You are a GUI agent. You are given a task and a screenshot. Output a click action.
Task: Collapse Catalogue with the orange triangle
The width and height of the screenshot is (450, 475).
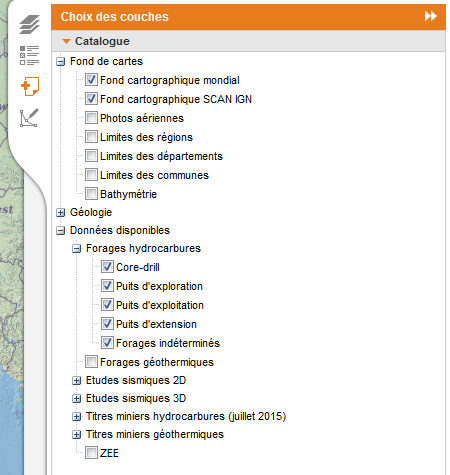66,41
